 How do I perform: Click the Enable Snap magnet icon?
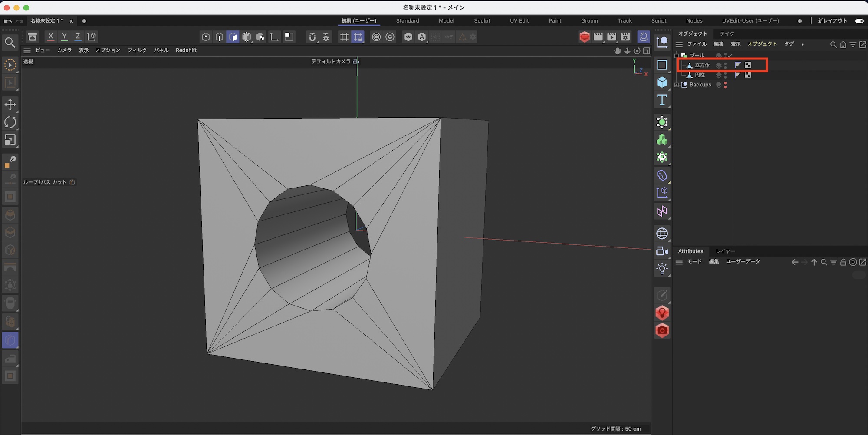pyautogui.click(x=312, y=37)
